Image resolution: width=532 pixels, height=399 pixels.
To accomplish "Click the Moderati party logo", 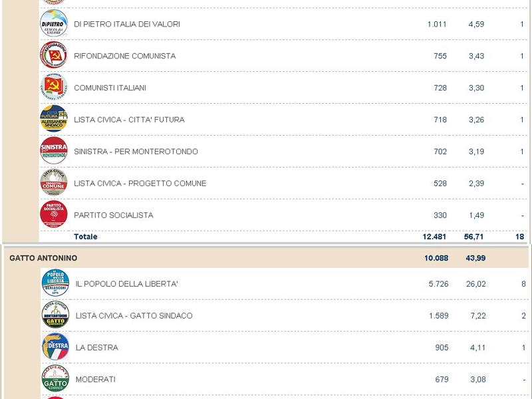I will point(55,379).
